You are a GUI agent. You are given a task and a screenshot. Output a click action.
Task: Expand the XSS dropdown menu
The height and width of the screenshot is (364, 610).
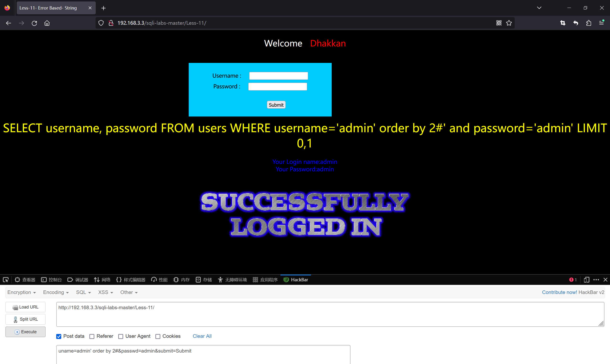pyautogui.click(x=106, y=292)
